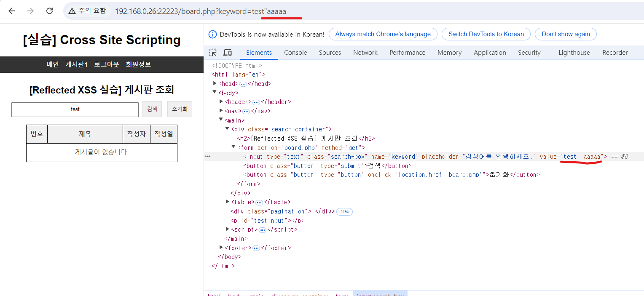
Task: Collapse the main element node
Action: pos(221,120)
